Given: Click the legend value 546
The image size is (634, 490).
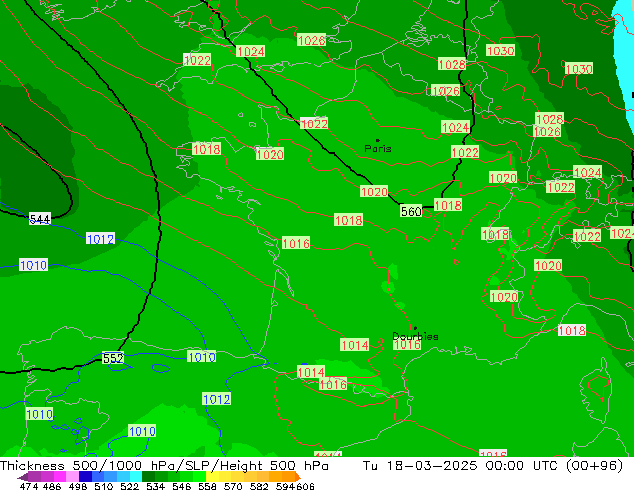Looking at the screenshot, I should click(x=182, y=486).
